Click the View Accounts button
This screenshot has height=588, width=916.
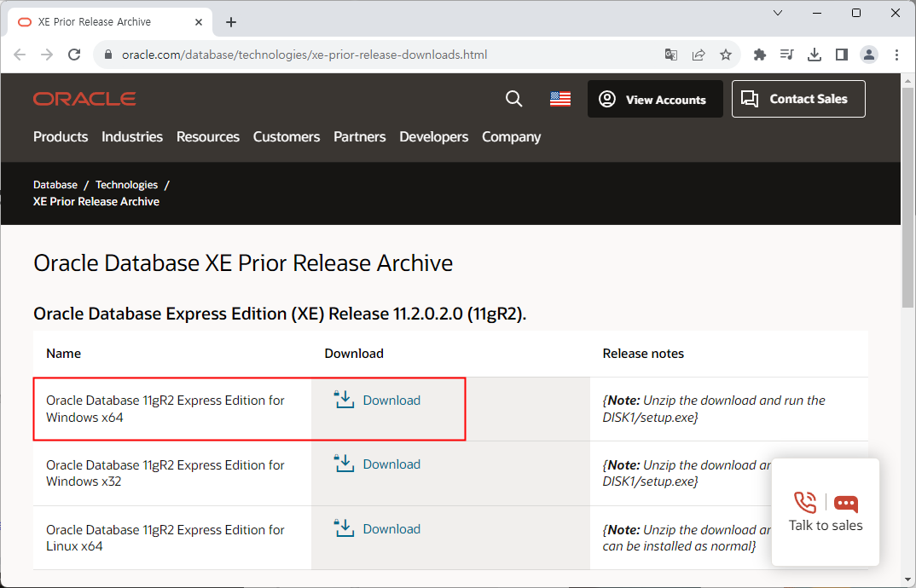(x=655, y=99)
